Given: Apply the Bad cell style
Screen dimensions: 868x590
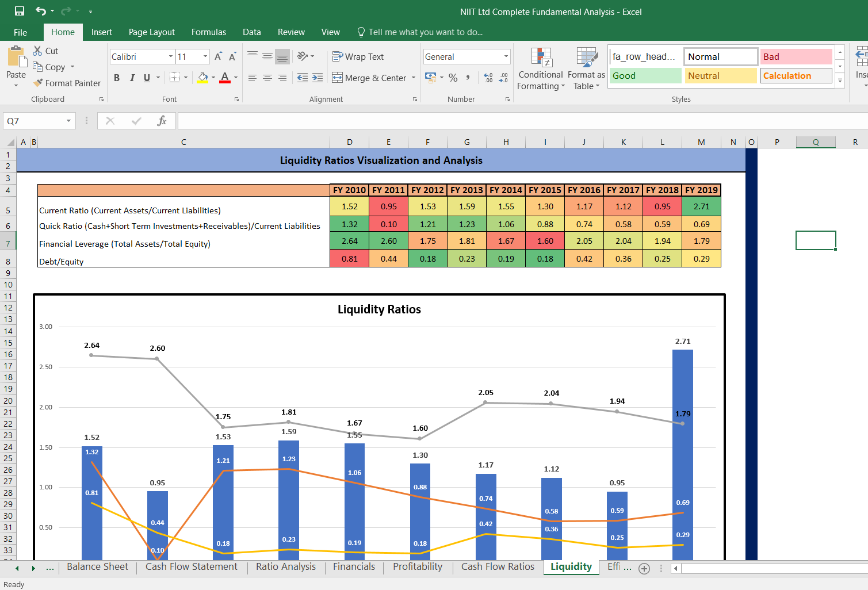Looking at the screenshot, I should [x=796, y=56].
